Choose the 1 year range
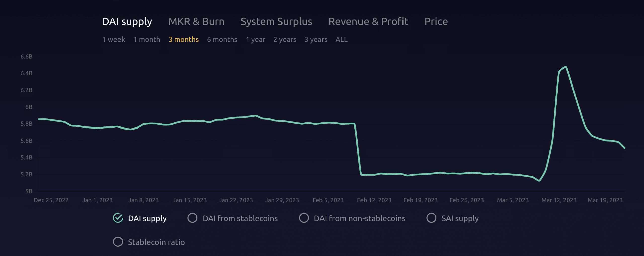 point(255,40)
